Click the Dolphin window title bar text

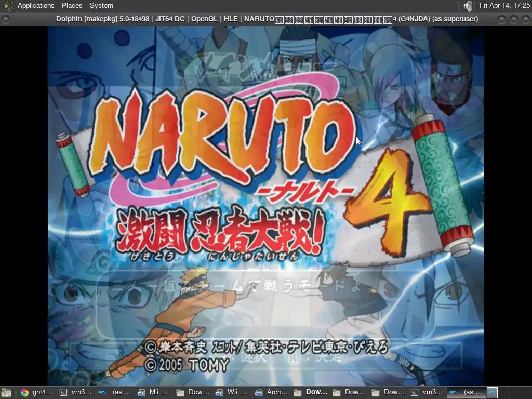coord(267,19)
